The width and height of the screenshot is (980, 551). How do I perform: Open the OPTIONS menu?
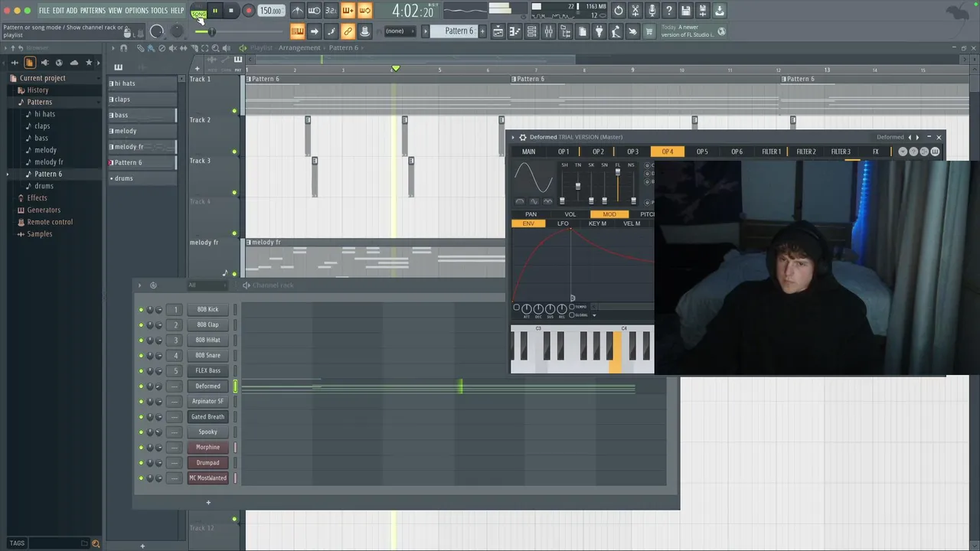[x=136, y=11]
